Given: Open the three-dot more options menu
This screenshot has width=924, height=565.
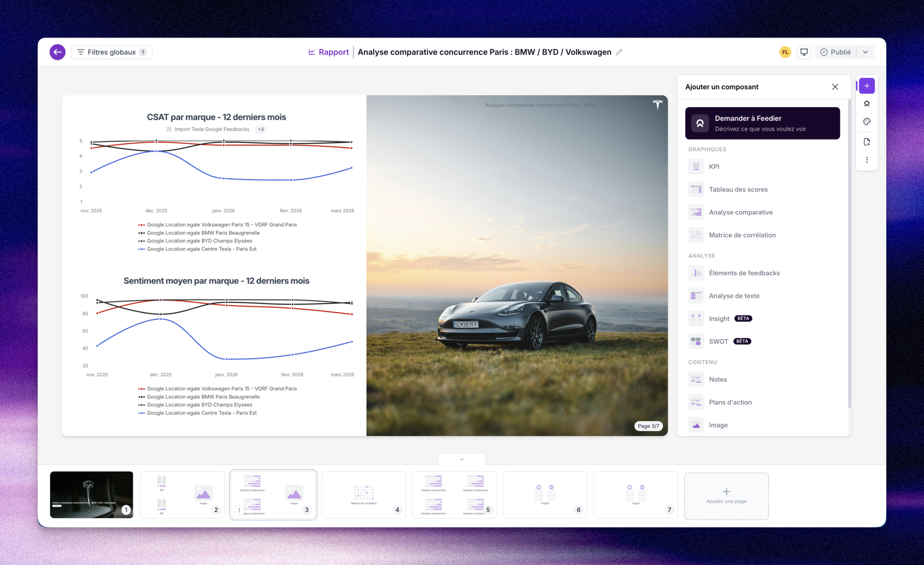Looking at the screenshot, I should pyautogui.click(x=867, y=160).
